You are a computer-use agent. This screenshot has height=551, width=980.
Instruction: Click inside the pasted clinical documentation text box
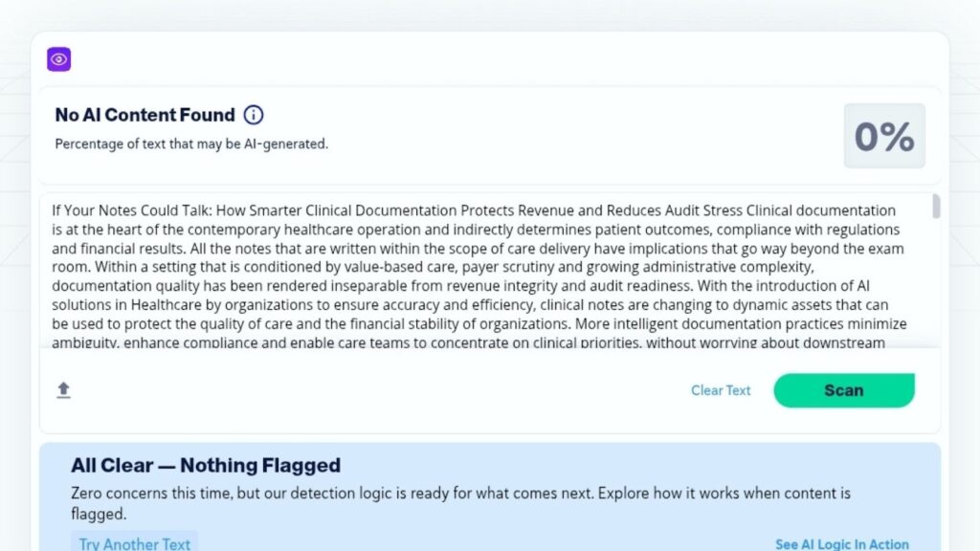point(479,277)
